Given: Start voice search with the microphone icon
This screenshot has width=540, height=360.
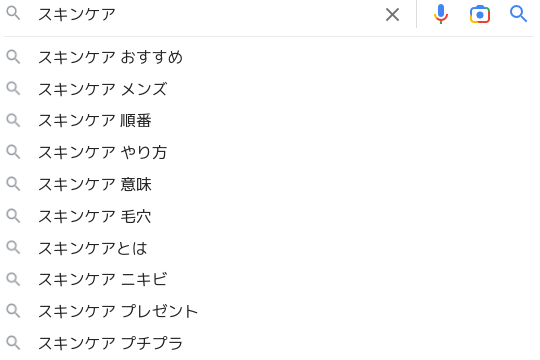Looking at the screenshot, I should [441, 14].
